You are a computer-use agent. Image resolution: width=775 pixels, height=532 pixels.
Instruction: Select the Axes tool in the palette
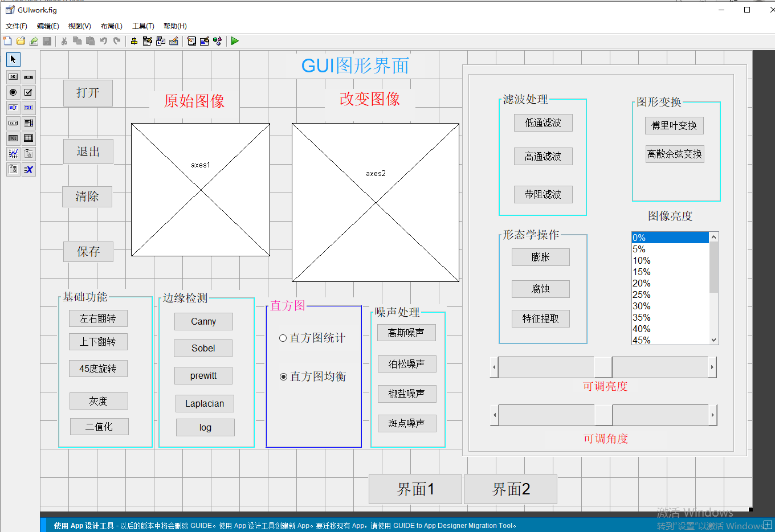point(13,153)
